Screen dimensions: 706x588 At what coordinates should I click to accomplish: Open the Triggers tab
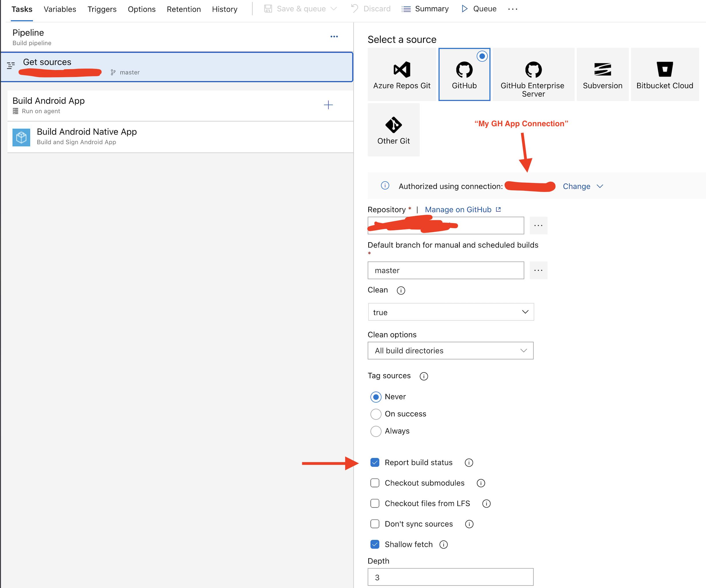(102, 9)
